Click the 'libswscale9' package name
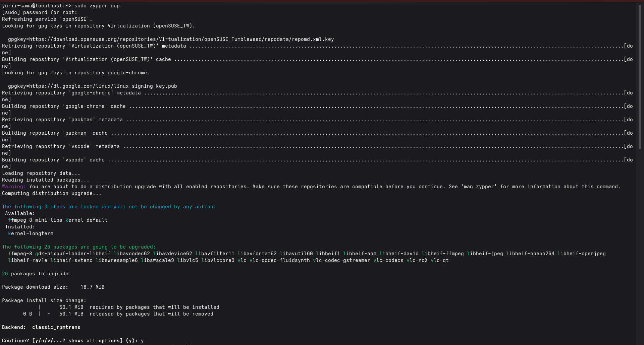The height and width of the screenshot is (345, 644). pyautogui.click(x=157, y=260)
